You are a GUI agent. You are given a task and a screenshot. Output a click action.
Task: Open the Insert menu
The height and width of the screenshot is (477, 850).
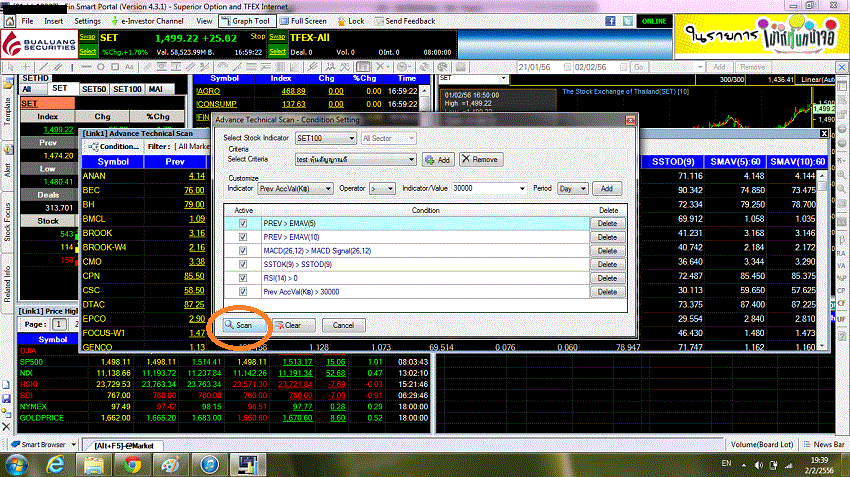click(x=53, y=21)
